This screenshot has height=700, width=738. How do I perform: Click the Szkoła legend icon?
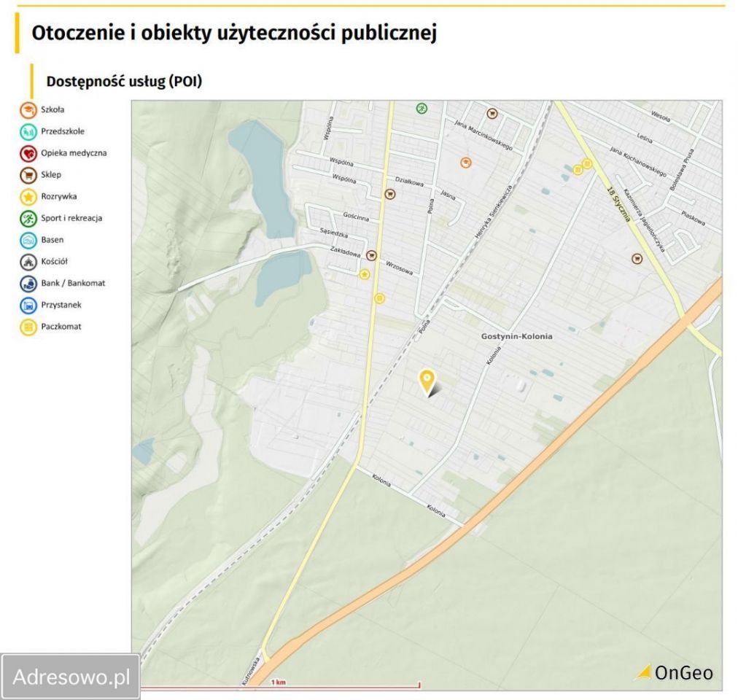tap(28, 109)
